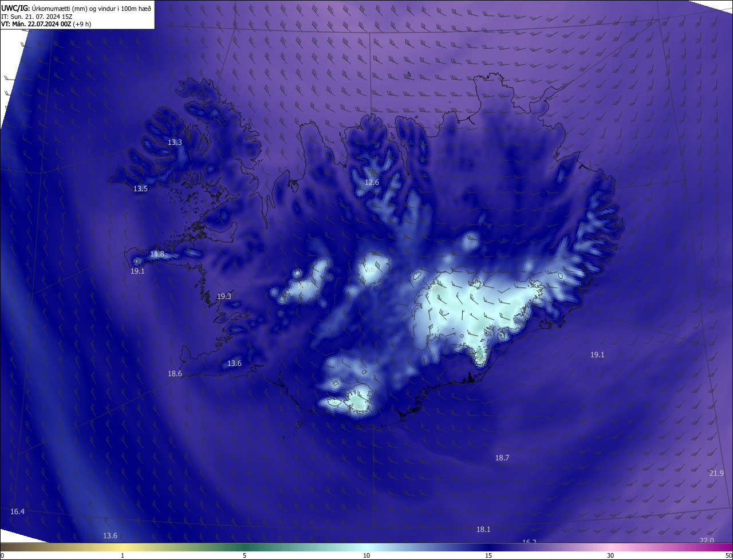This screenshot has height=560, width=733.
Task: Click the 19.3 value label
Action: click(x=224, y=296)
